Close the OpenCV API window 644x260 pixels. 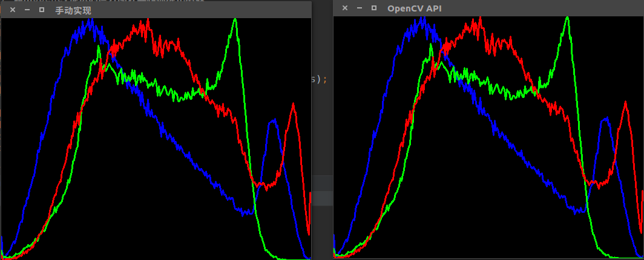point(345,8)
